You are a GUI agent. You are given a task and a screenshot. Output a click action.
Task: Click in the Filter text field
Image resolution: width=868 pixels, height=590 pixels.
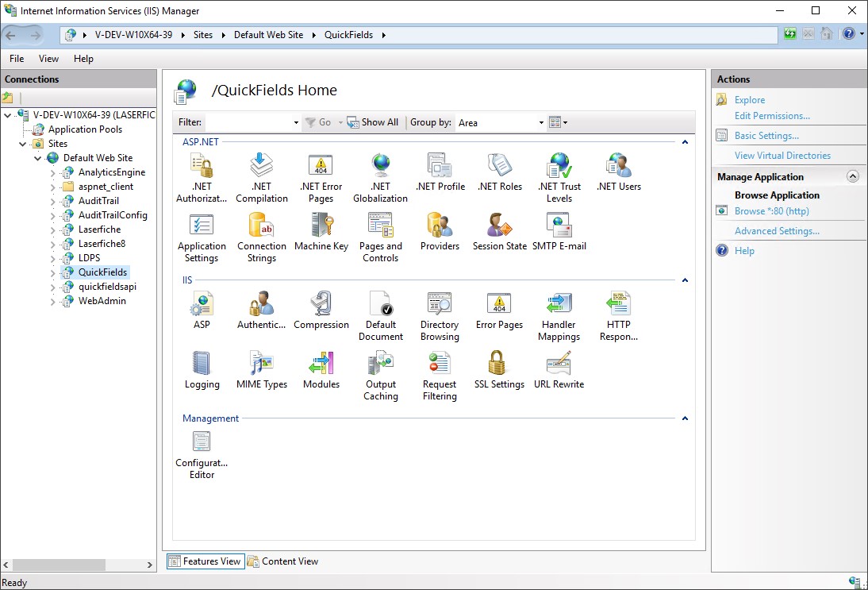(x=248, y=122)
